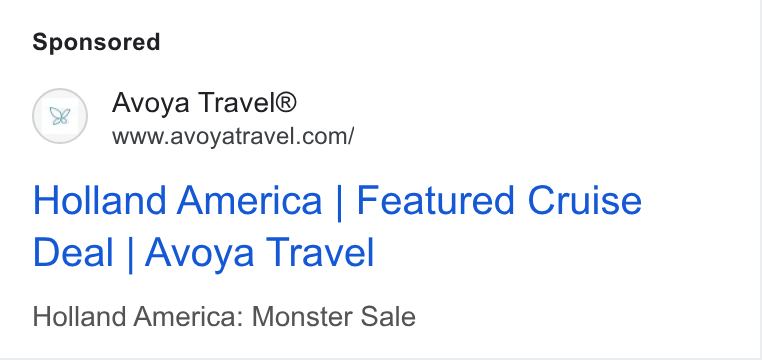Click the word "America" in the blue headline

click(249, 200)
